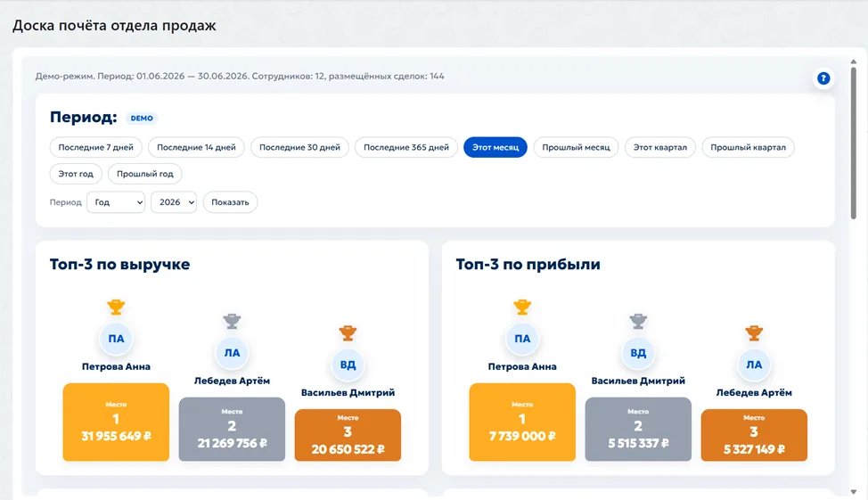This screenshot has height=500, width=868.
Task: Open the Год period type dropdown
Action: (116, 202)
